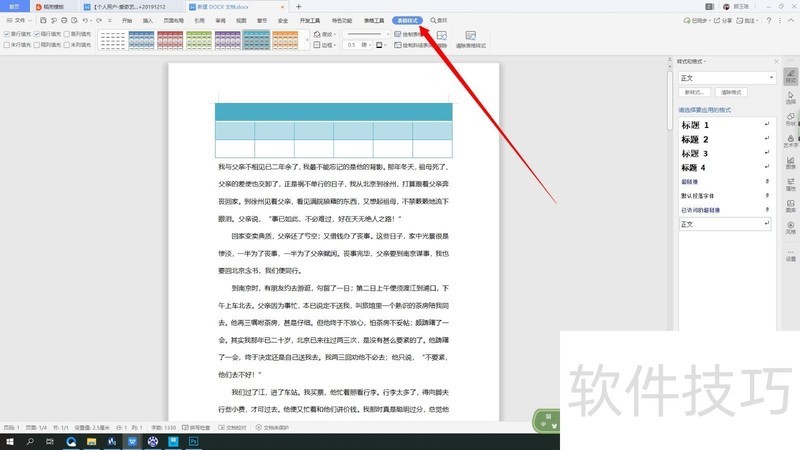Click the Search (查找) magnifier icon
The width and height of the screenshot is (800, 450).
pyautogui.click(x=433, y=20)
